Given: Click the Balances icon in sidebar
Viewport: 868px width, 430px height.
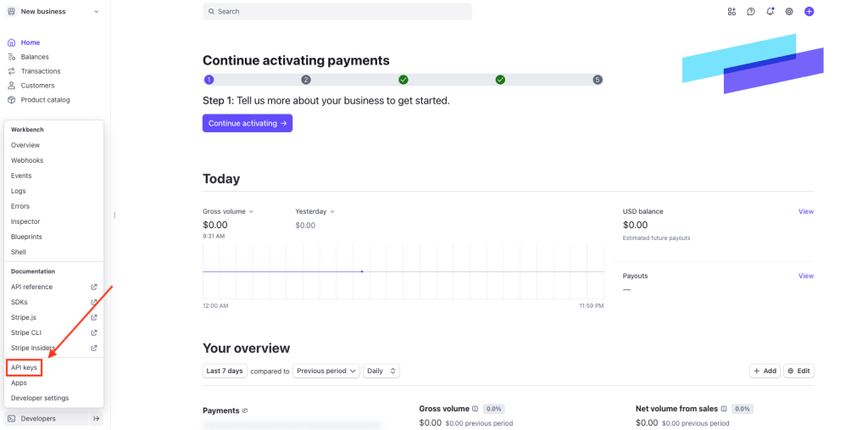Looking at the screenshot, I should pos(12,57).
